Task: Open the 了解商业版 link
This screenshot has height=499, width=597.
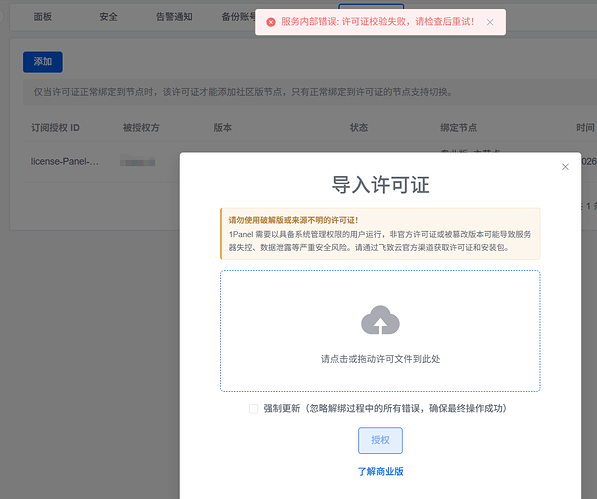Action: click(x=380, y=472)
